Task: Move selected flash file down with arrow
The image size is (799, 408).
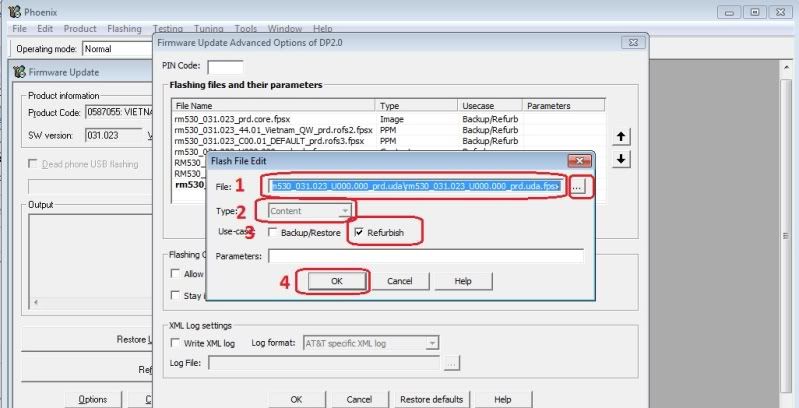Action: click(621, 159)
